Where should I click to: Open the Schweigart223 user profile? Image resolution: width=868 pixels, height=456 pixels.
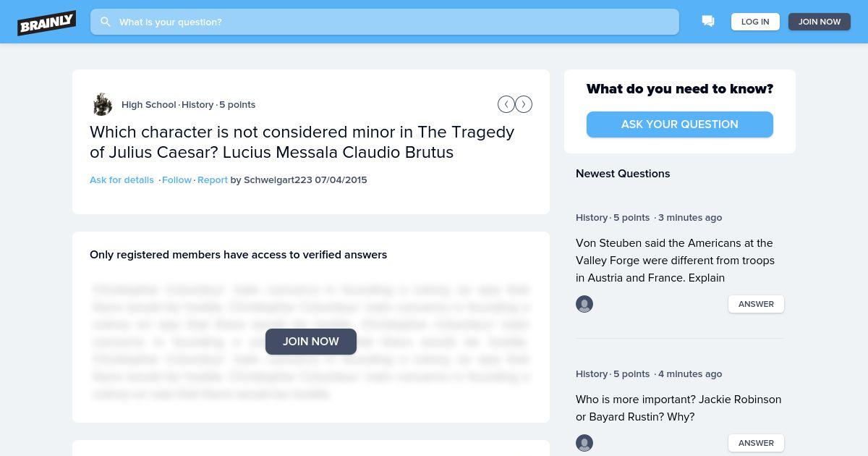pyautogui.click(x=278, y=180)
